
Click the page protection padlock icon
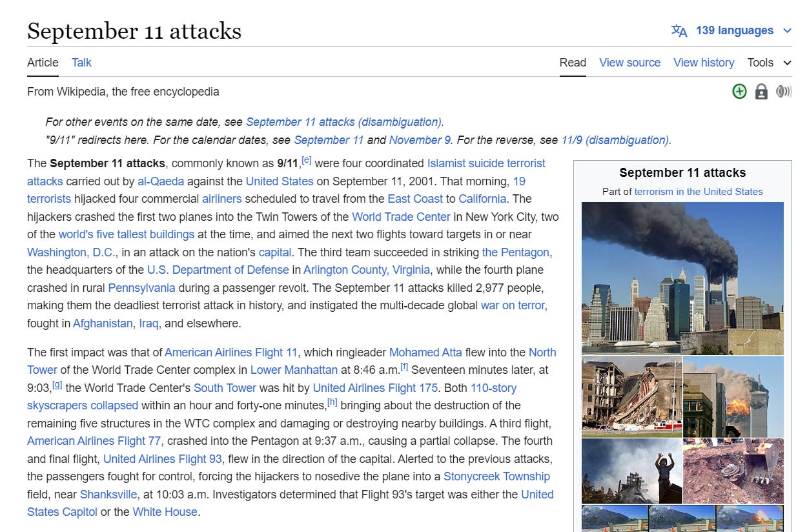[761, 92]
